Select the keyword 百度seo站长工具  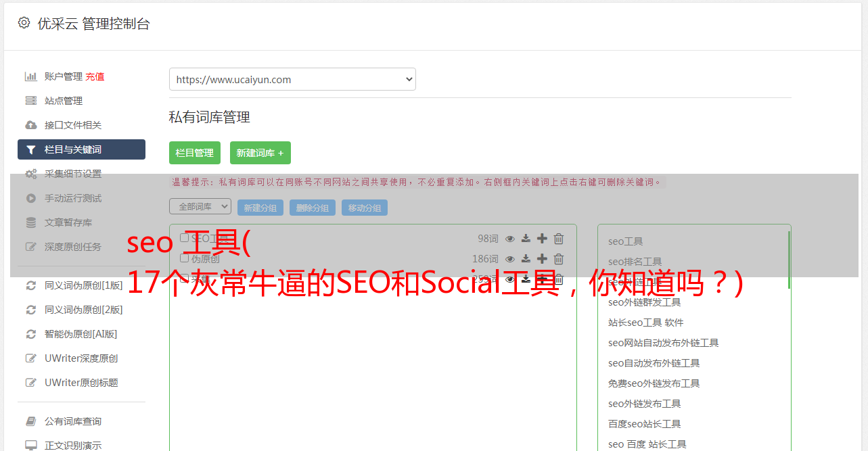(x=645, y=424)
